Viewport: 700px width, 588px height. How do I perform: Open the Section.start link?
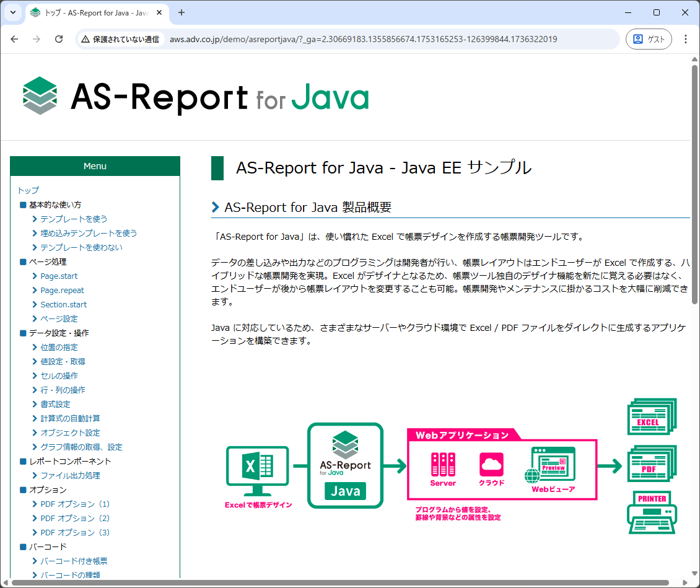click(63, 304)
